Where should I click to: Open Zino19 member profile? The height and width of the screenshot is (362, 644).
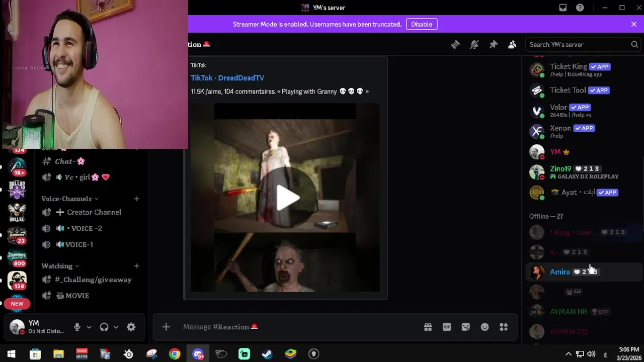[x=583, y=172]
